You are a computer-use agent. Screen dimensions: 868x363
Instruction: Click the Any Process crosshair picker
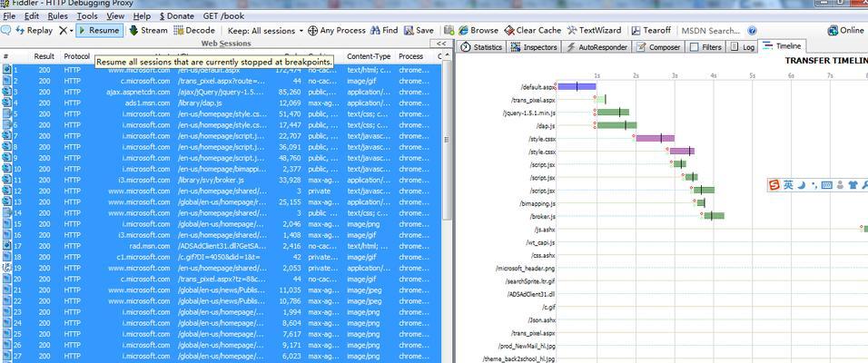click(x=337, y=31)
